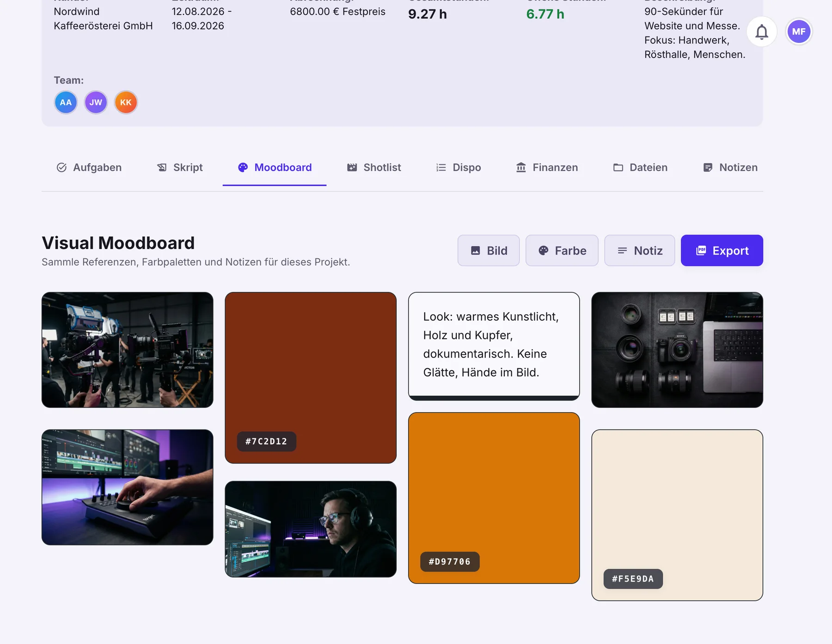The width and height of the screenshot is (832, 644).
Task: Click the #7C2D12 hex label
Action: [x=266, y=441]
